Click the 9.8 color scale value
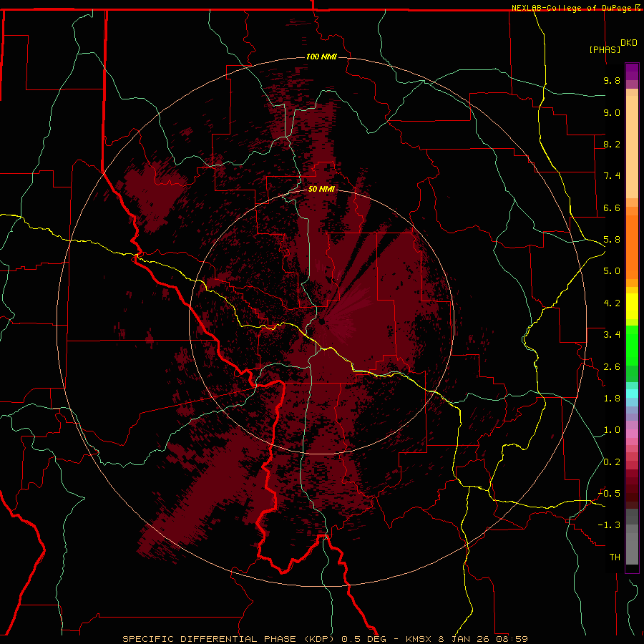644x644 pixels. 612,80
